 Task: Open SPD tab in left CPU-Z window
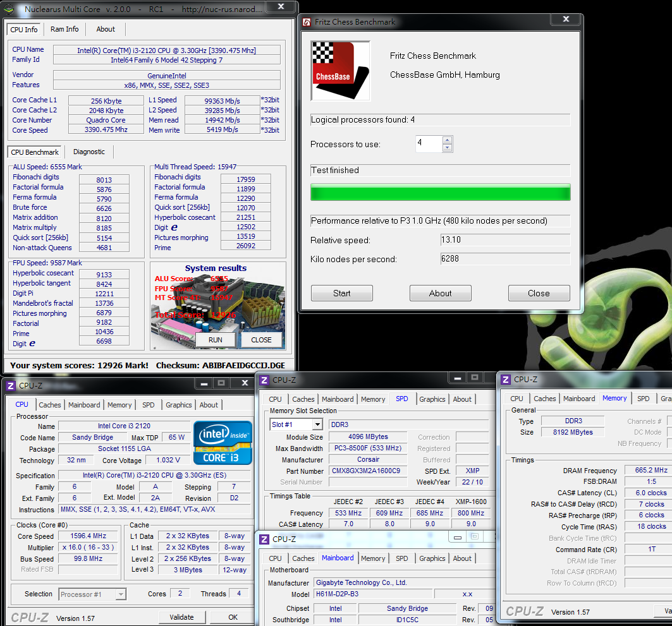coord(149,405)
